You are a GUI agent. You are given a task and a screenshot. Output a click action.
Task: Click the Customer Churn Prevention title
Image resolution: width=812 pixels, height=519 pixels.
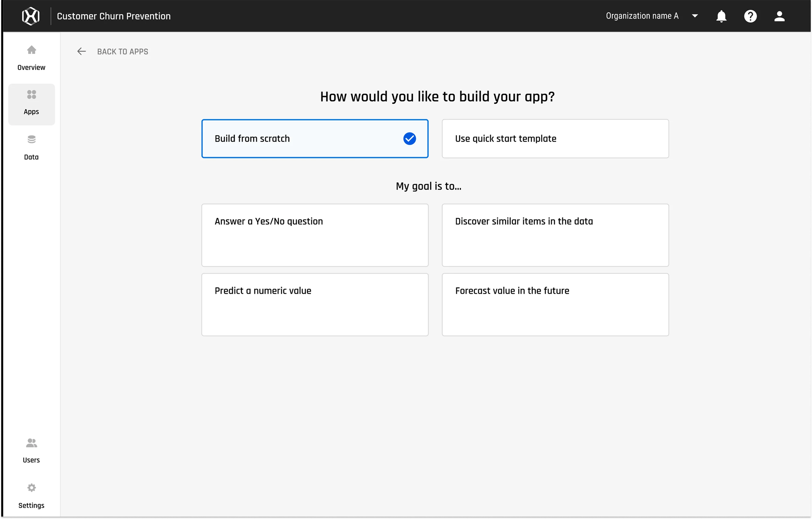114,16
